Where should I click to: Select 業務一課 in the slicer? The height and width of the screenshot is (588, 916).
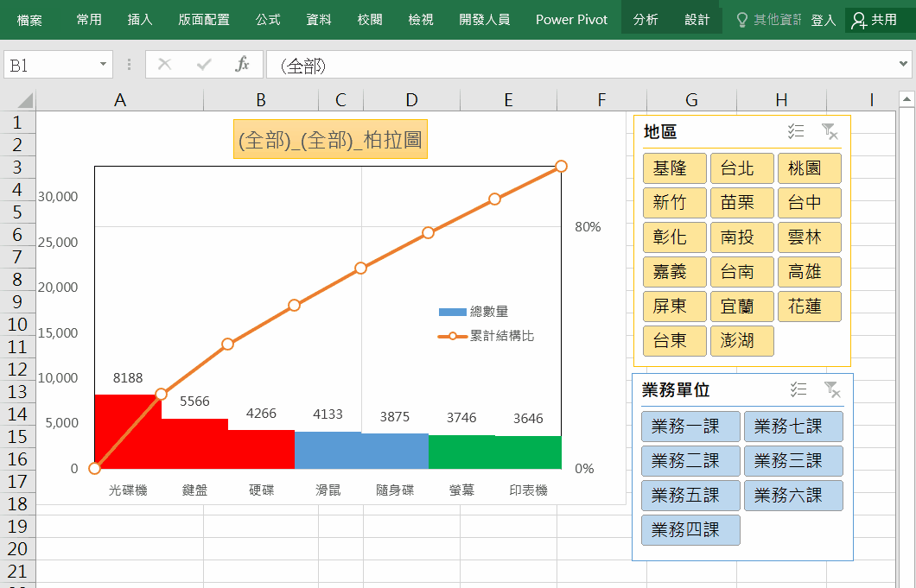click(690, 427)
